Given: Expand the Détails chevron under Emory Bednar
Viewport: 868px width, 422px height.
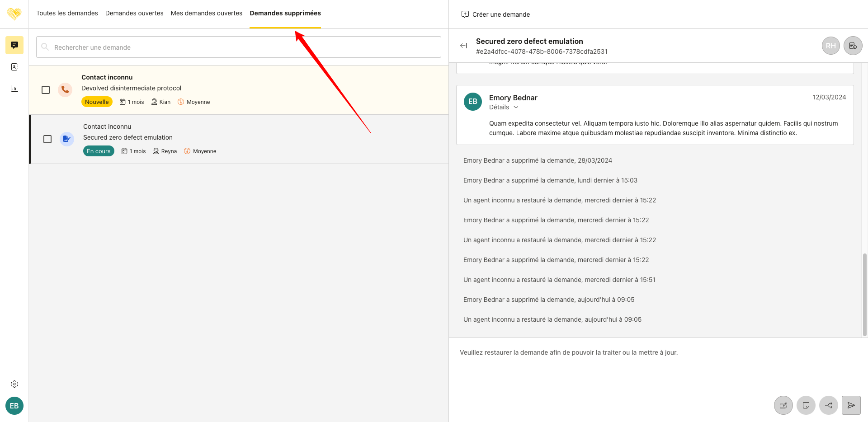Looking at the screenshot, I should [x=516, y=107].
